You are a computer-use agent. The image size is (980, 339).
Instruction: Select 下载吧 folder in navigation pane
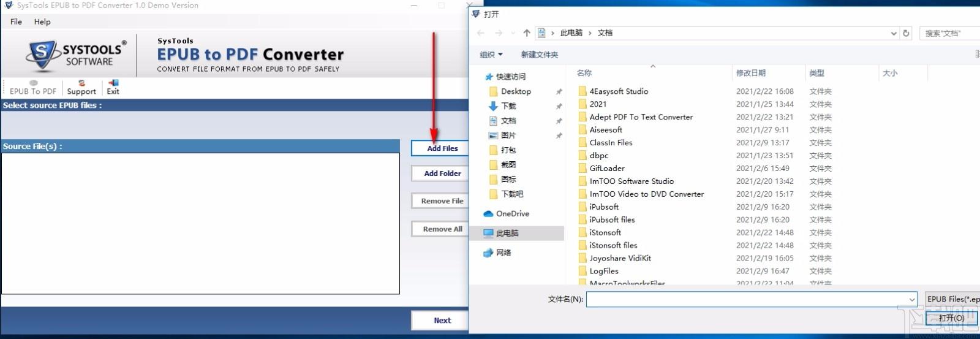[x=512, y=194]
